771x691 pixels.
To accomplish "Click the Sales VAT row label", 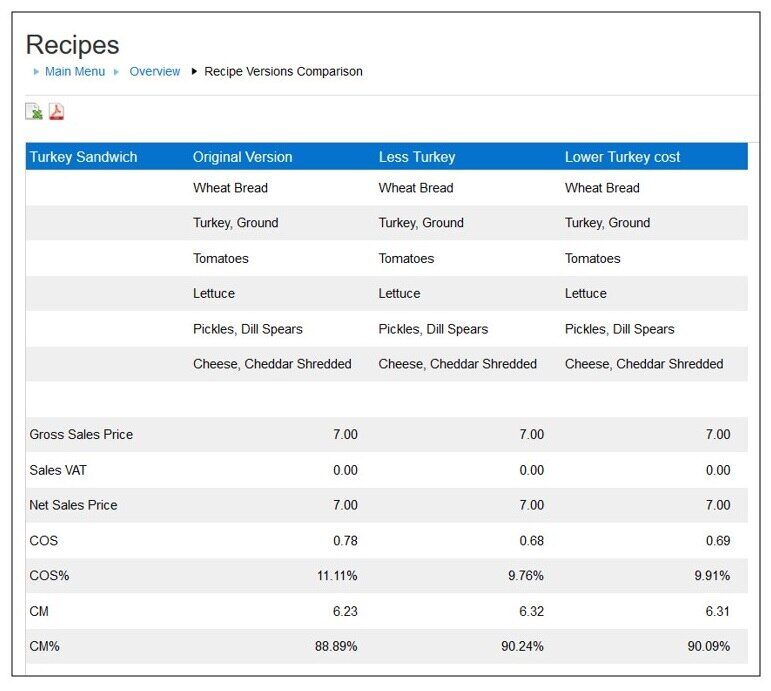I will click(58, 470).
